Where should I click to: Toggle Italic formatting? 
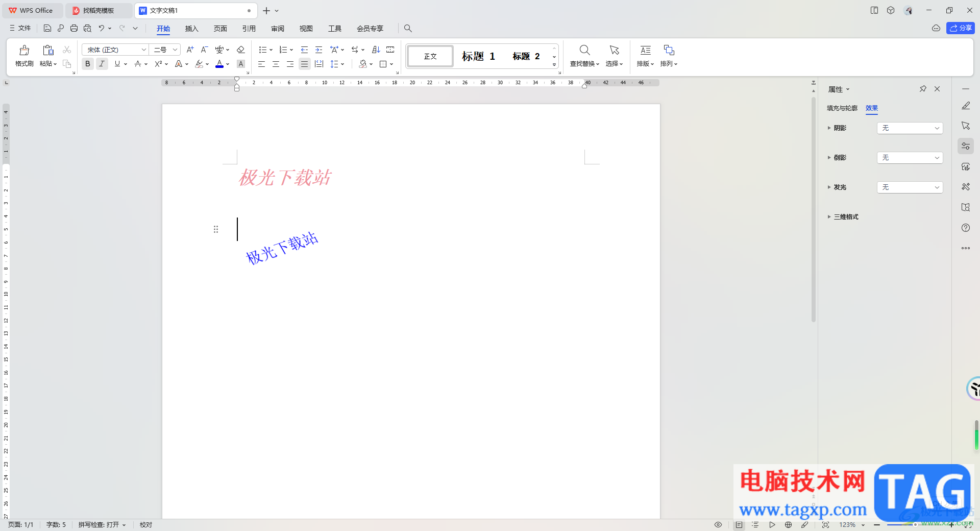[x=102, y=64]
